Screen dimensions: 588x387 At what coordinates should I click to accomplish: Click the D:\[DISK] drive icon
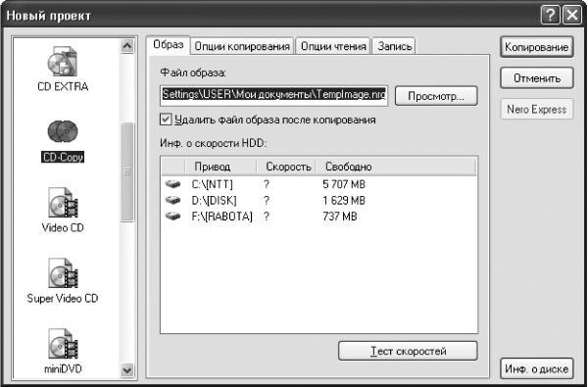[x=172, y=201]
